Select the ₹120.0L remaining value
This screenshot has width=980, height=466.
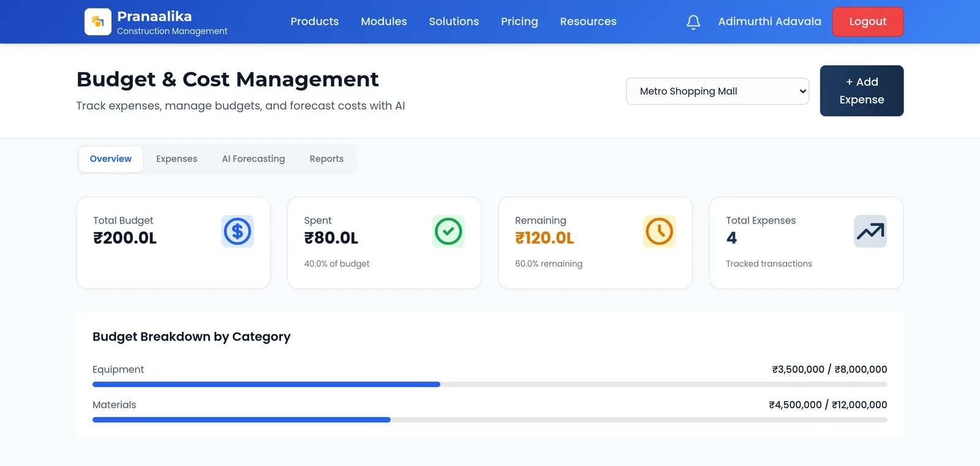[x=545, y=238]
